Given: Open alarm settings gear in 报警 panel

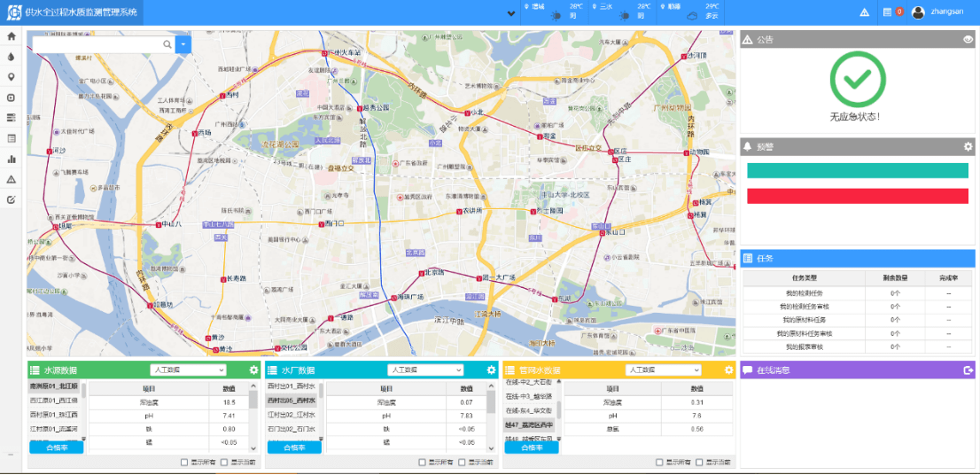Looking at the screenshot, I should pyautogui.click(x=968, y=146).
